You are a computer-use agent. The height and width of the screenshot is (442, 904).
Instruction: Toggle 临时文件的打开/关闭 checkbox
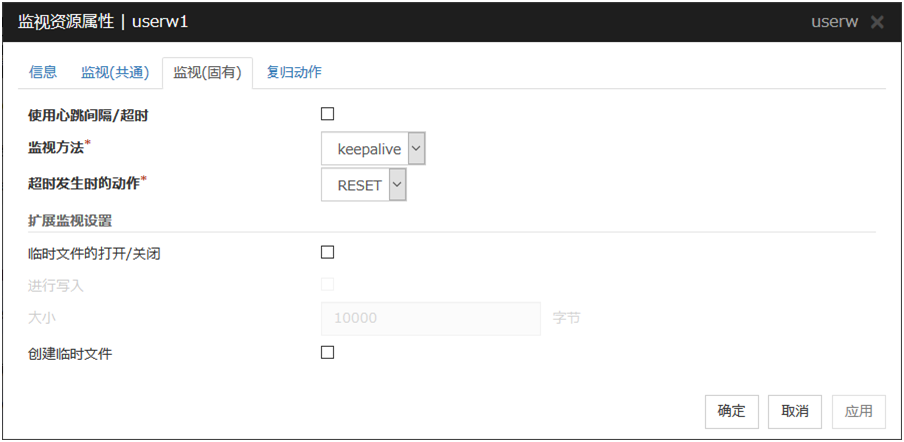click(x=328, y=252)
